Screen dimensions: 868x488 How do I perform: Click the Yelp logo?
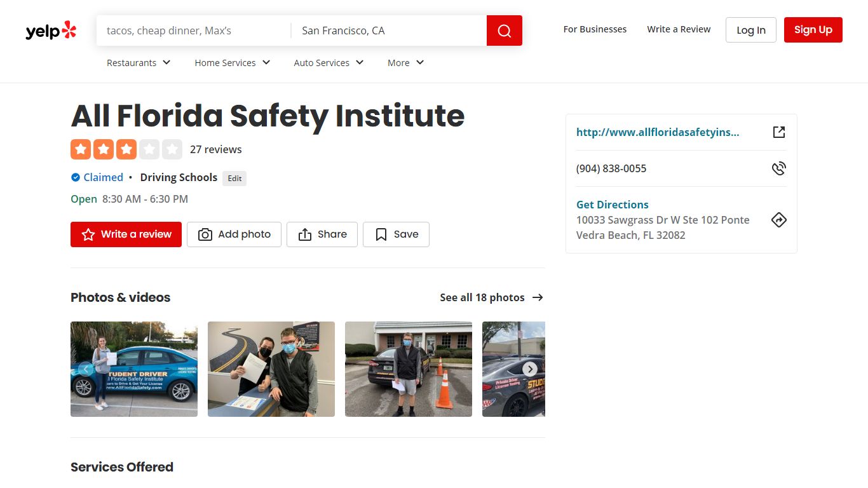51,30
